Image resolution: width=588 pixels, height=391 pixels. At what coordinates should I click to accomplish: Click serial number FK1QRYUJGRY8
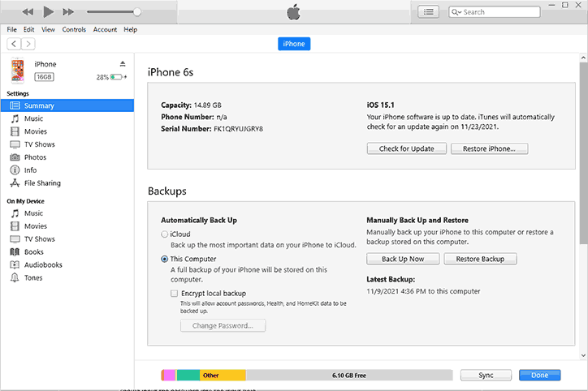pos(239,129)
